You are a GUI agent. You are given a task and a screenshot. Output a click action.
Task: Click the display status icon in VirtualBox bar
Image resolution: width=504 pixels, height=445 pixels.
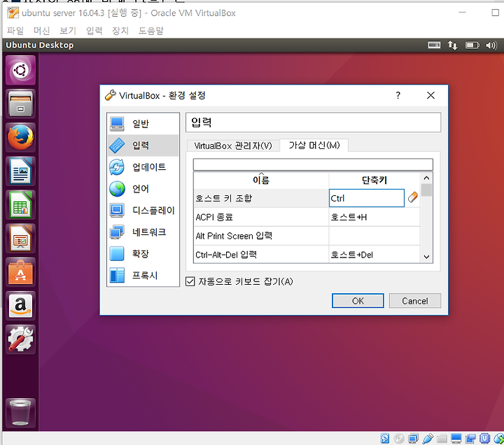(x=456, y=438)
